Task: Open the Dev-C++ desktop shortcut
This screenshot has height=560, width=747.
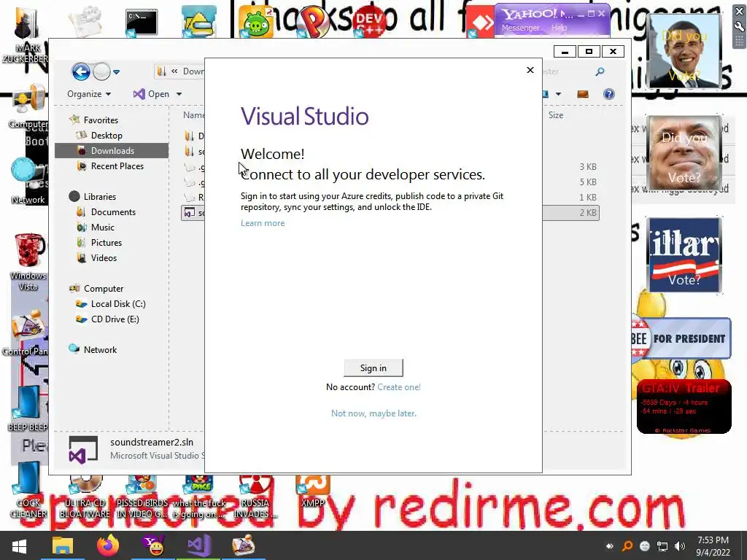Action: pyautogui.click(x=370, y=21)
